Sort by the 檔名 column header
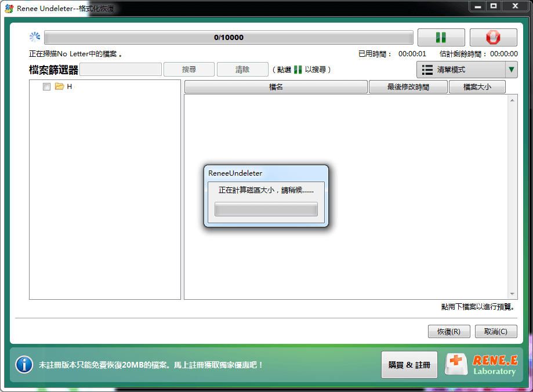 point(275,87)
